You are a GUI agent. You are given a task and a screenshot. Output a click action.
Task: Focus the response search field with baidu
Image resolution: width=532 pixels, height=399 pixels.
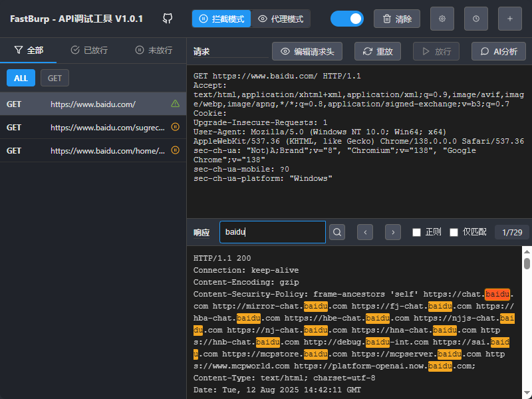273,232
